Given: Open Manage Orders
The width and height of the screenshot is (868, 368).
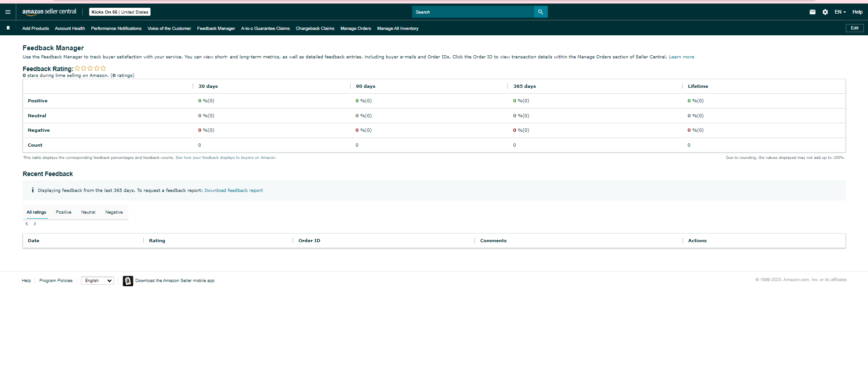Looking at the screenshot, I should pyautogui.click(x=356, y=29).
